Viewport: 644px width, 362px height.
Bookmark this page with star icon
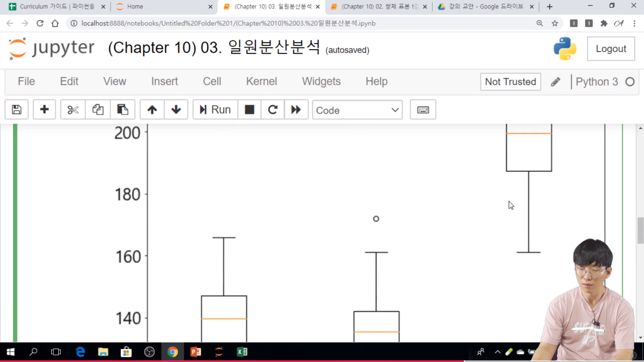pyautogui.click(x=555, y=23)
